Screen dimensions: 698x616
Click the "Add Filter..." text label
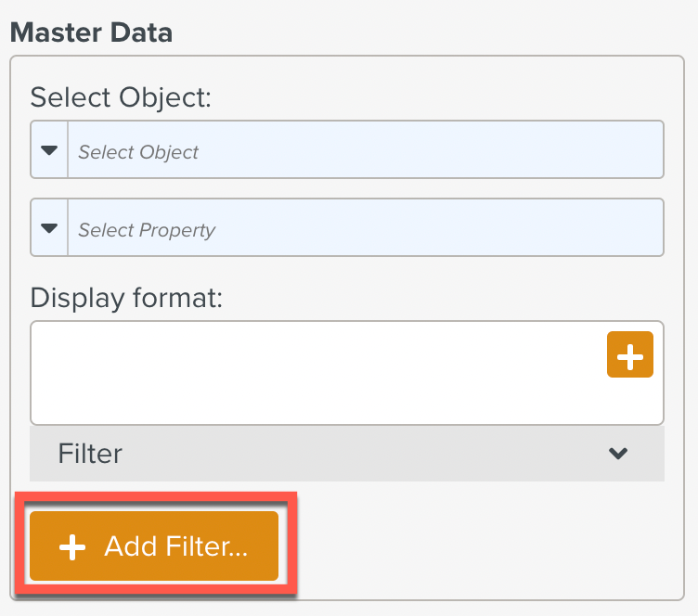pos(175,546)
